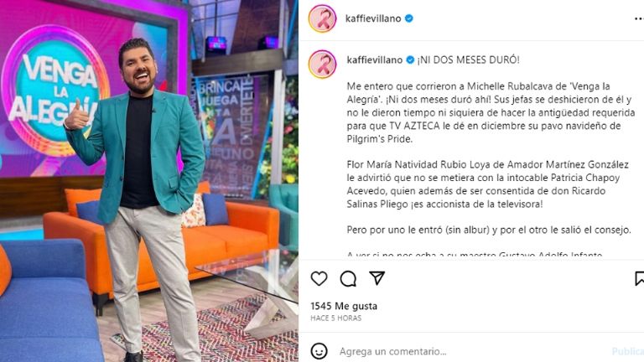Open kaffievillano profile picture in header
The width and height of the screenshot is (644, 362).
pyautogui.click(x=322, y=18)
